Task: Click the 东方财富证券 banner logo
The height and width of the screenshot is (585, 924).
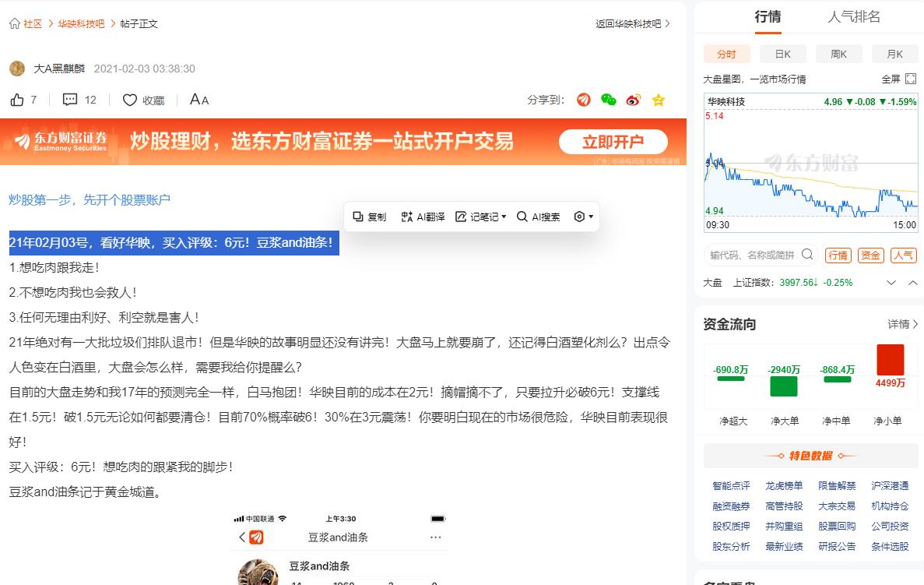Action: [61, 142]
